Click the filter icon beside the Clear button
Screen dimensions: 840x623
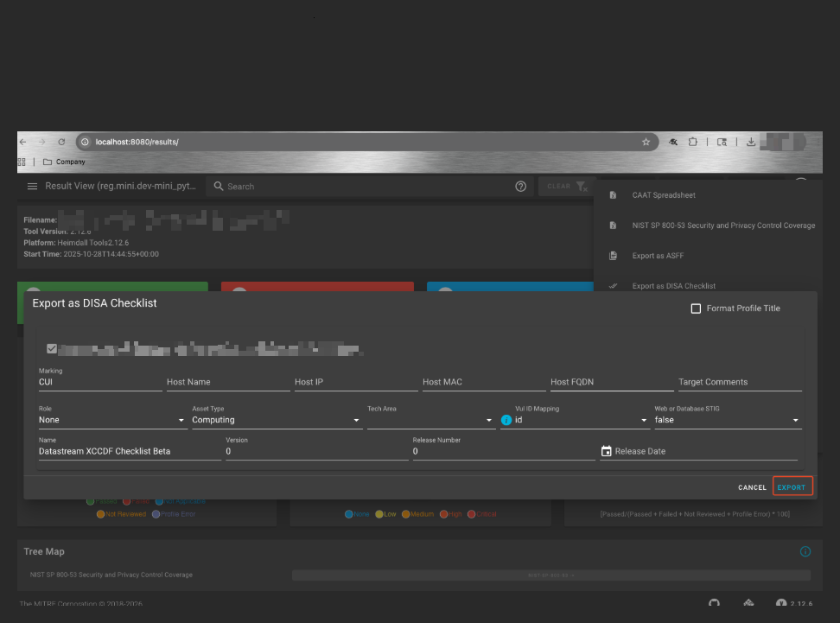tap(581, 186)
